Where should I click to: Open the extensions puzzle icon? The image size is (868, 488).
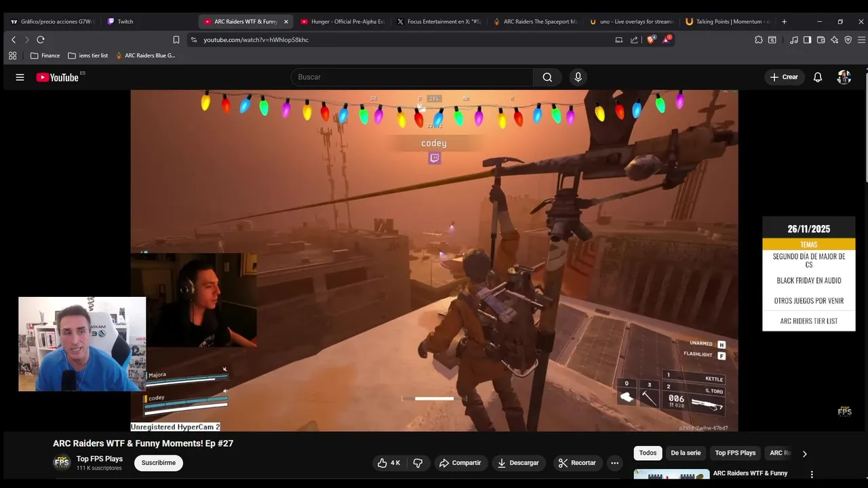758,40
